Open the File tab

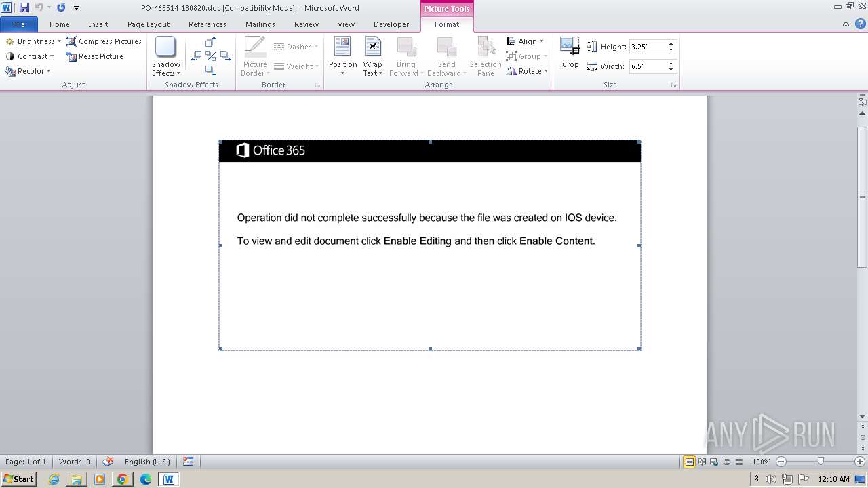pyautogui.click(x=19, y=24)
